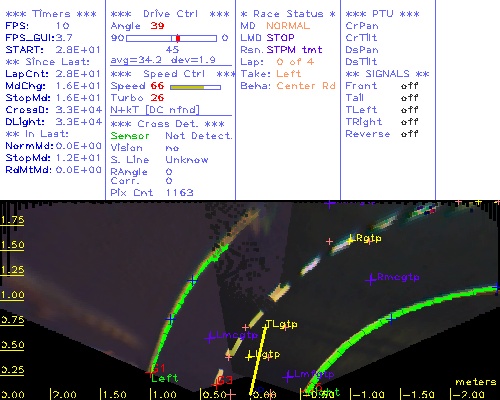Select the Llgtp yellow cross marker
This screenshot has width=500, height=400.
point(249,357)
